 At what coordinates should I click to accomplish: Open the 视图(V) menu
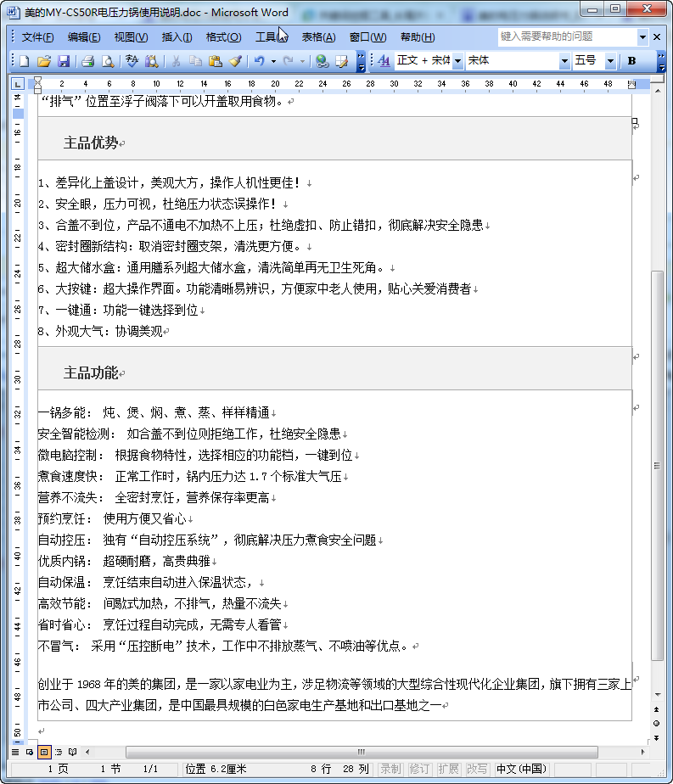tap(131, 37)
